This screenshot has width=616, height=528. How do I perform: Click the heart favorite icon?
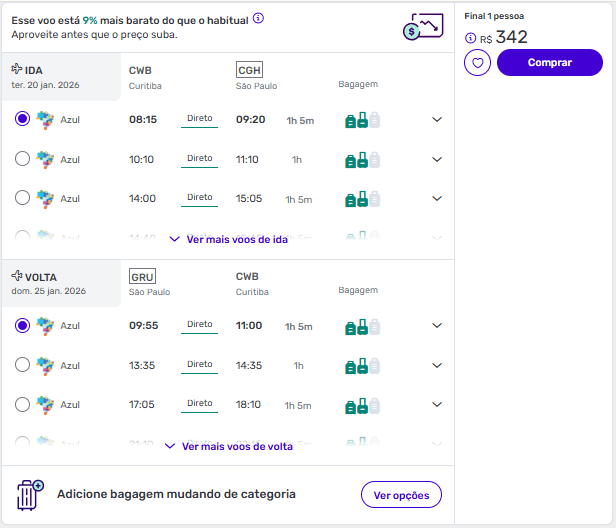click(478, 63)
